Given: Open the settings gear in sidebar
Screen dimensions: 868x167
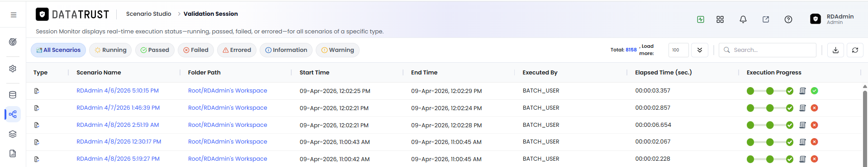Looking at the screenshot, I should point(13,69).
